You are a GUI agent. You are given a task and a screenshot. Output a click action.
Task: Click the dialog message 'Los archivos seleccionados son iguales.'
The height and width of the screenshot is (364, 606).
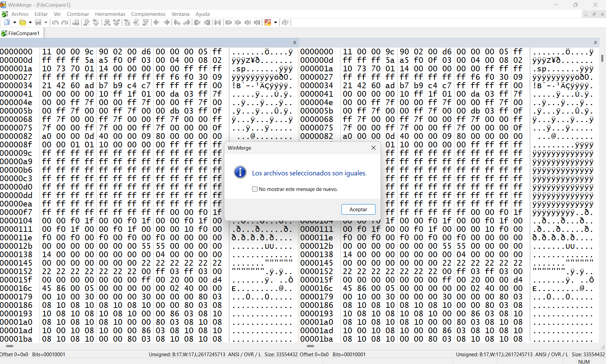coord(309,173)
